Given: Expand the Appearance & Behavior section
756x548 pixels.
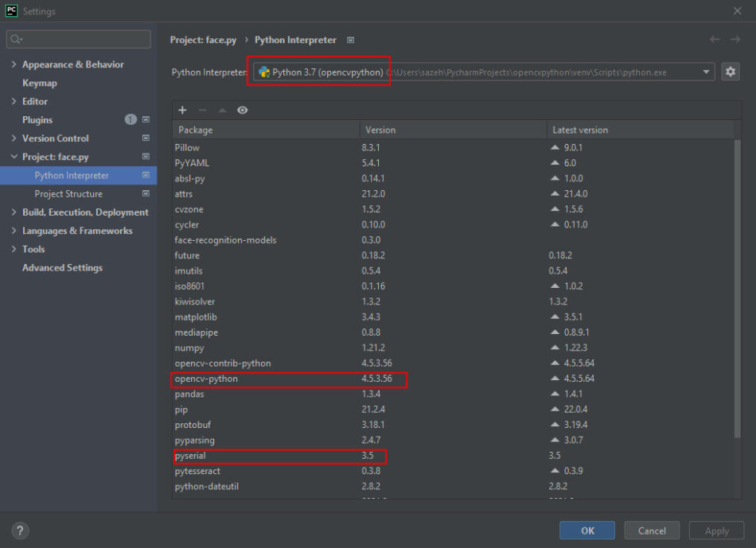Looking at the screenshot, I should [14, 64].
